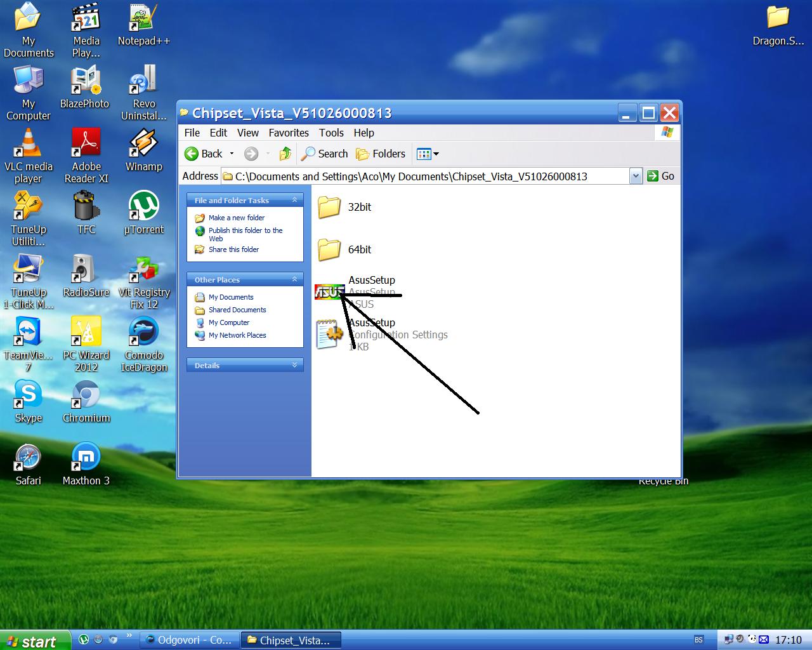Expand hidden Quick Launch items chevron
This screenshot has height=650, width=812.
coord(129,636)
